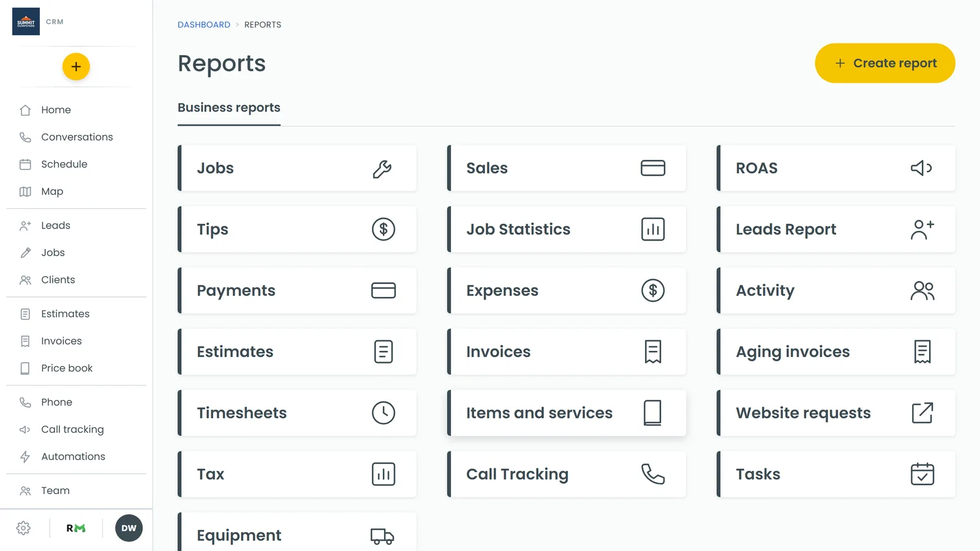The height and width of the screenshot is (551, 980).
Task: Open the Items and services report
Action: click(567, 413)
